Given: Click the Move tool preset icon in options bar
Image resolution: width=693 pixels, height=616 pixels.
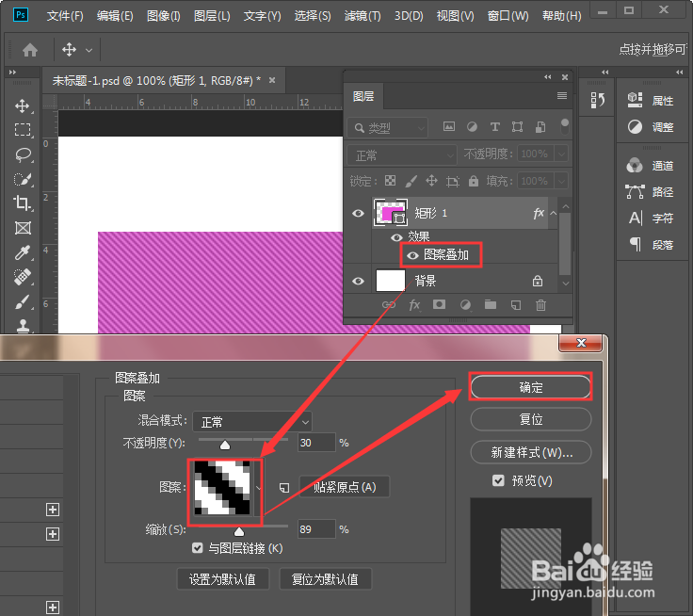Looking at the screenshot, I should pos(69,49).
